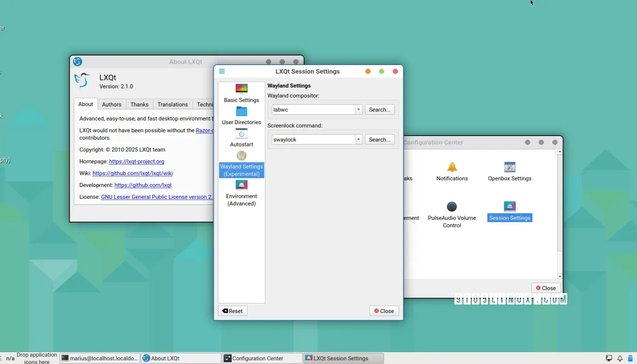Click the 'Version: 2.1.0' text
Viewport: 637px width, 364px height.
116,86
